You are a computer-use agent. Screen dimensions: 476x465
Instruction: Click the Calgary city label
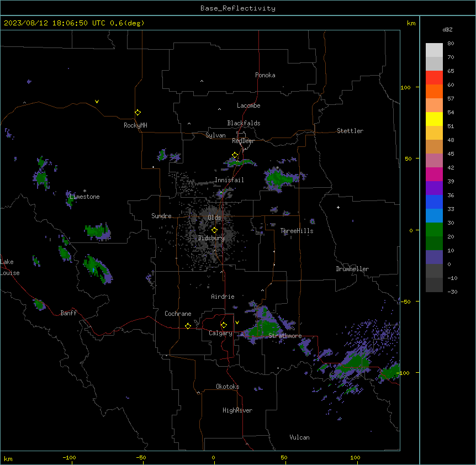tap(220, 333)
